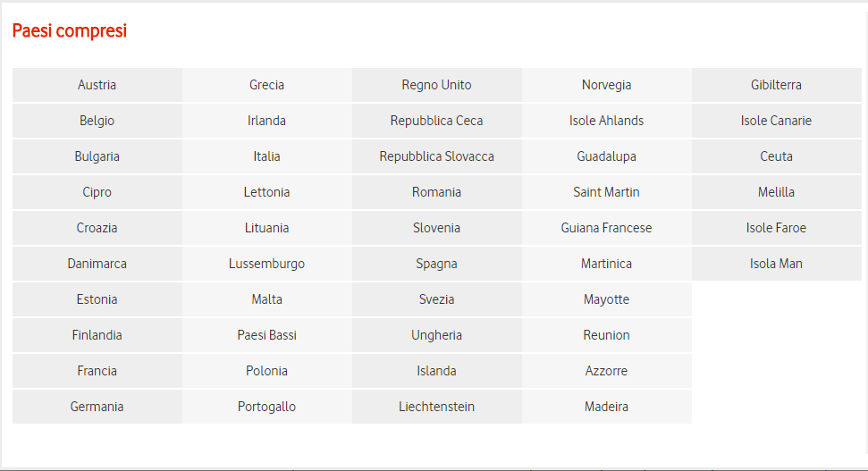Select the Liechtenstein cell

coord(436,407)
